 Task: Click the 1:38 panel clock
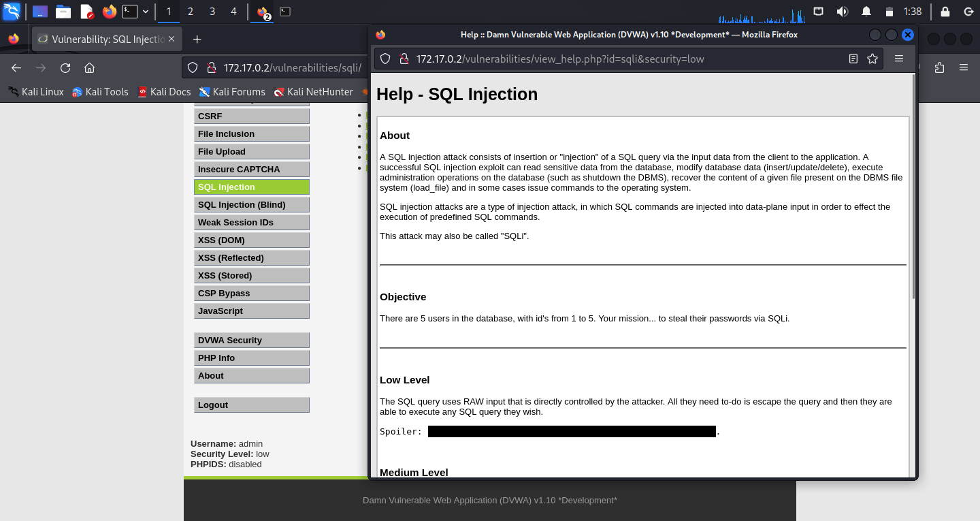coord(913,12)
